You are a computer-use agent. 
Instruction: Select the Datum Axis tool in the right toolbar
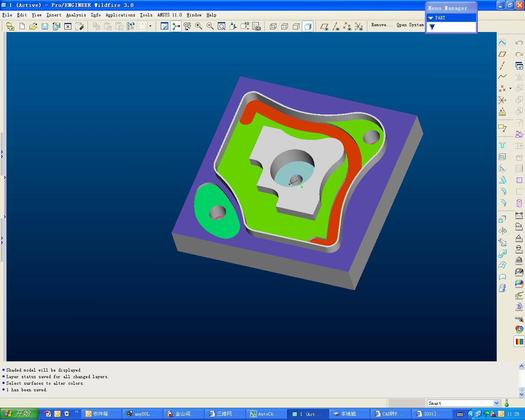pos(502,66)
